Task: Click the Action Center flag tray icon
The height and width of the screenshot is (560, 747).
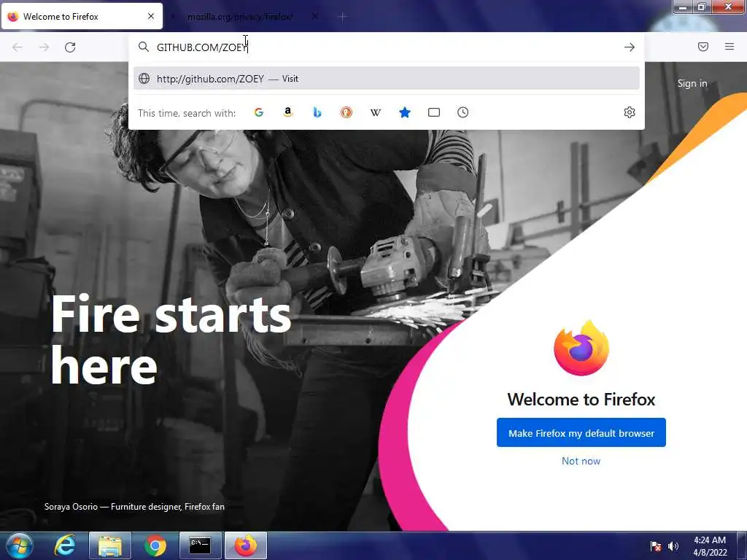Action: [x=656, y=546]
